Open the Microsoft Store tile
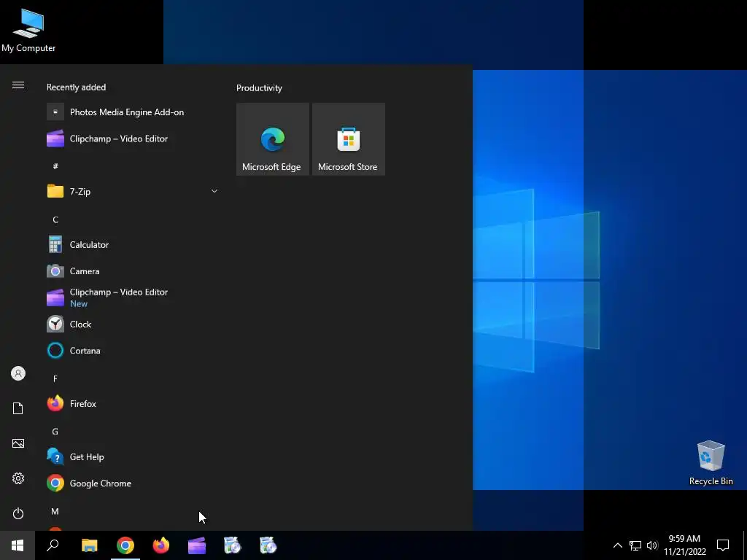Image resolution: width=747 pixels, height=560 pixels. coord(348,139)
